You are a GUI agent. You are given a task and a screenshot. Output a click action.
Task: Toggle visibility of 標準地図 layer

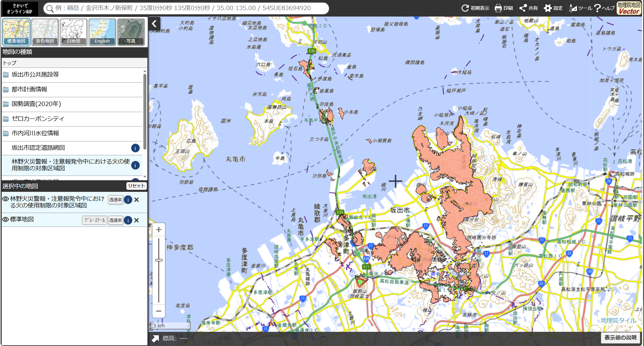coord(5,219)
